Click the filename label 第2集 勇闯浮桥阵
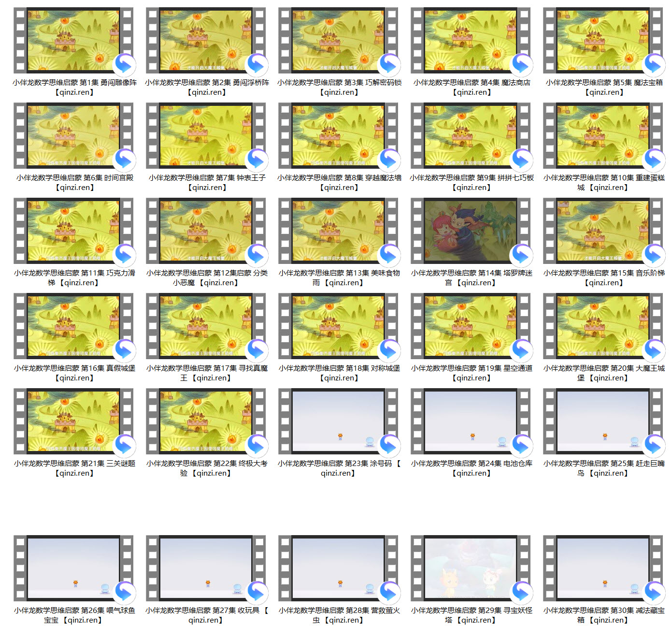This screenshot has height=626, width=672. tap(207, 87)
